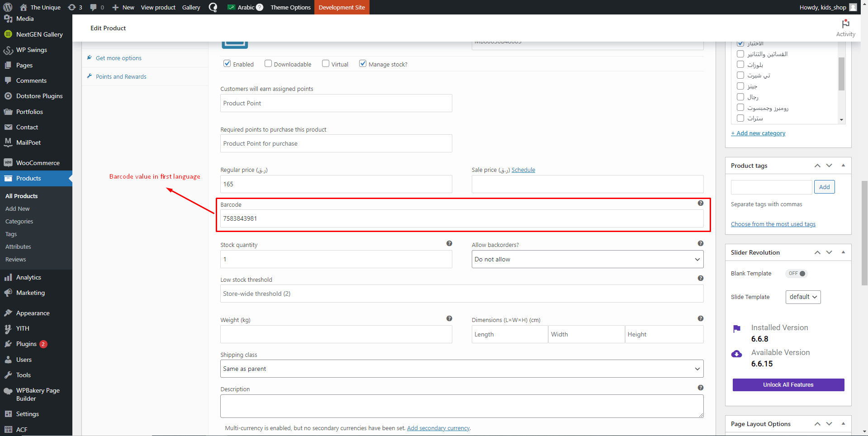868x436 pixels.
Task: Open the Plugins menu
Action: [36, 344]
